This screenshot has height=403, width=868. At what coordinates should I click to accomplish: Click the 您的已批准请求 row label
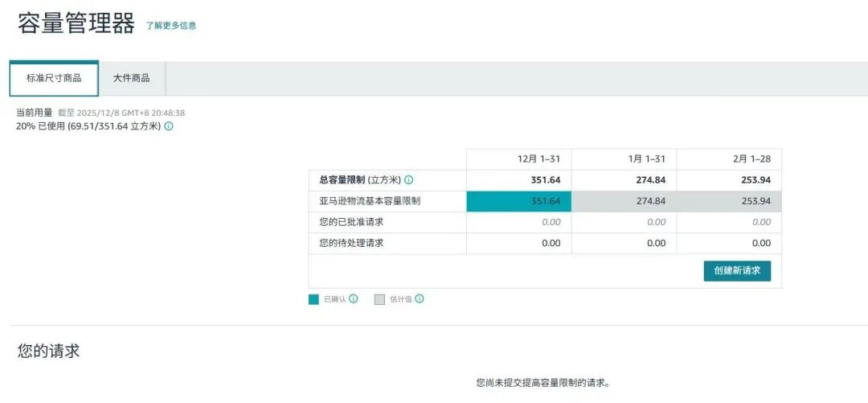tap(351, 222)
